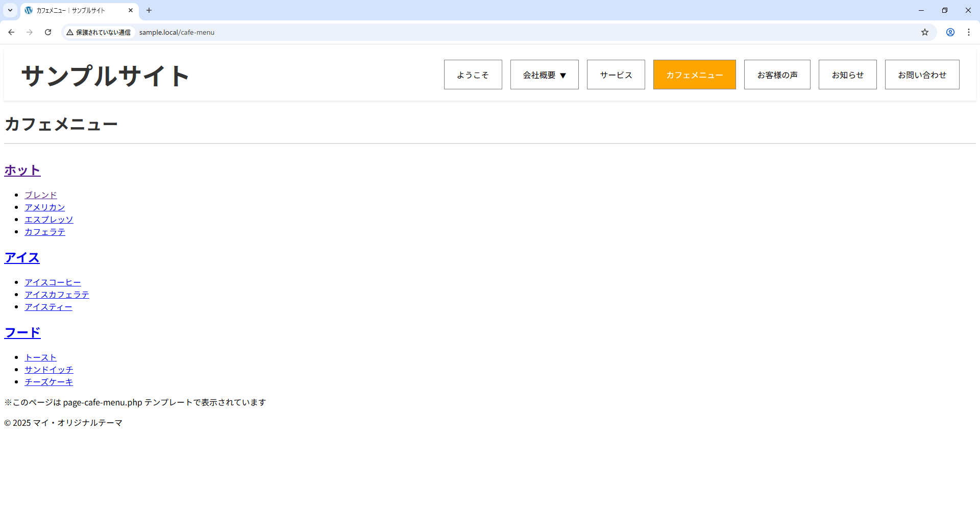Open a new tab with the plus icon
The image size is (980, 531).
(x=149, y=10)
